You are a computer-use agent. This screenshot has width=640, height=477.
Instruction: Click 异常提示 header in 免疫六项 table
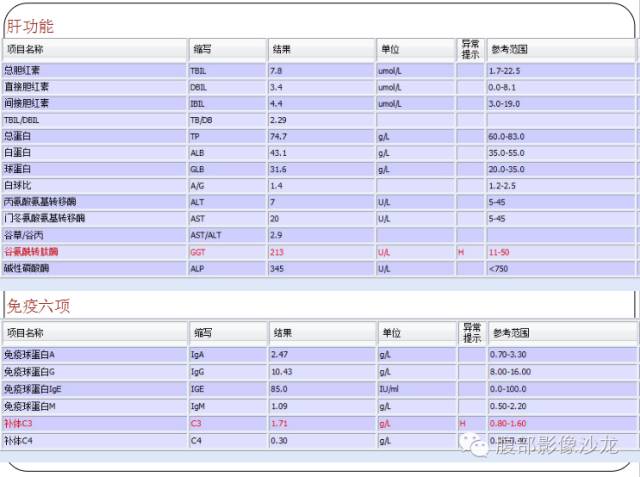(472, 333)
